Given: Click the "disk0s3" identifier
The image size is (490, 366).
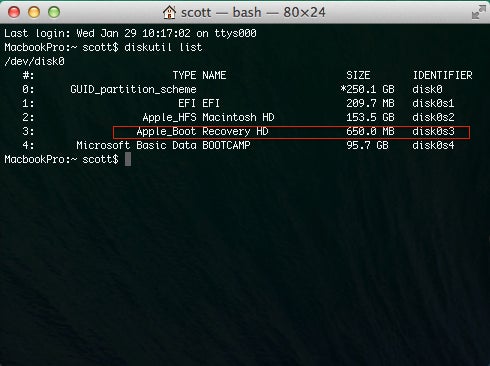Looking at the screenshot, I should pyautogui.click(x=433, y=131).
